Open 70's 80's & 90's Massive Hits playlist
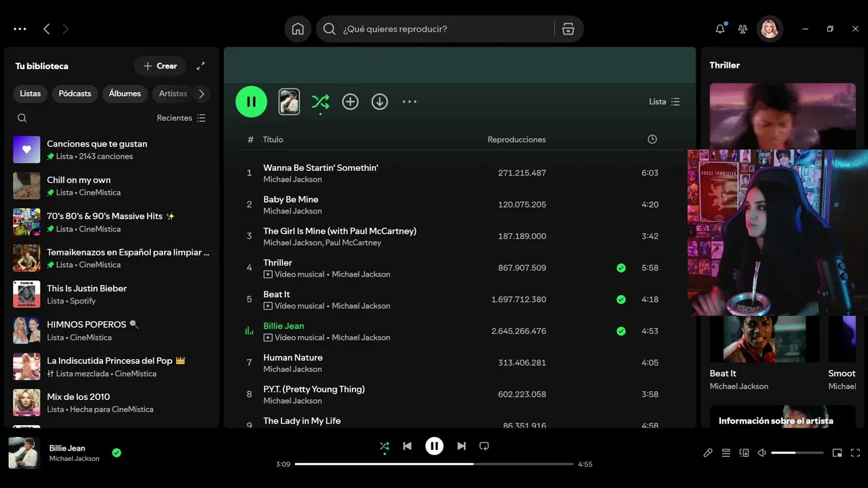The image size is (868, 488). (112, 222)
